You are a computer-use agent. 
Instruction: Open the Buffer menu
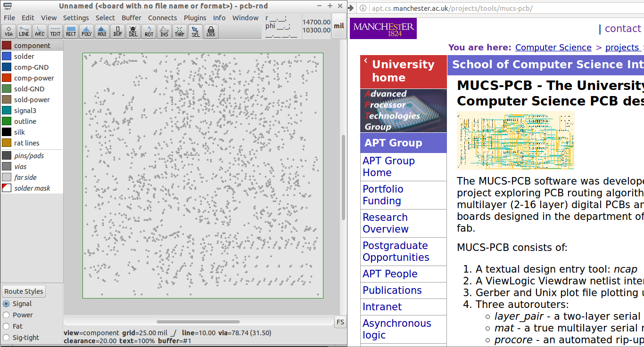[132, 18]
